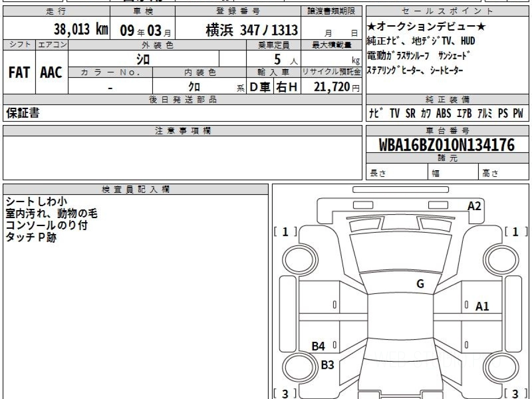Select the 保証書 entry

coord(23,113)
